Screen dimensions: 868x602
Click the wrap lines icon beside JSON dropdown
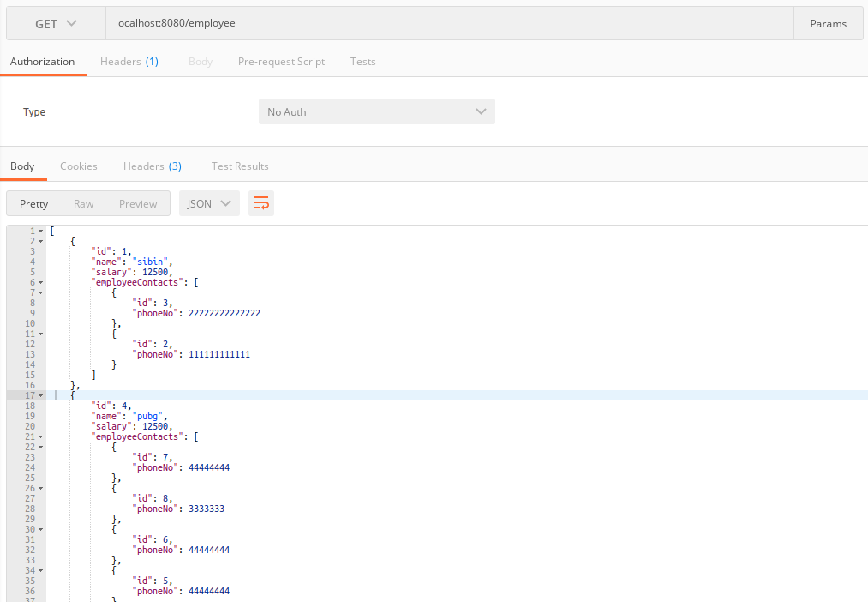[261, 203]
